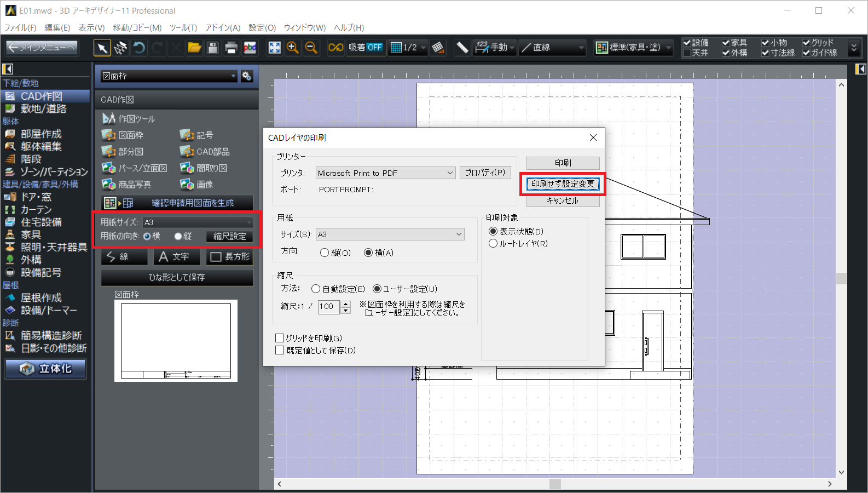The image size is (868, 493).
Task: Select 縦 paper orientation in dialog
Action: (325, 253)
